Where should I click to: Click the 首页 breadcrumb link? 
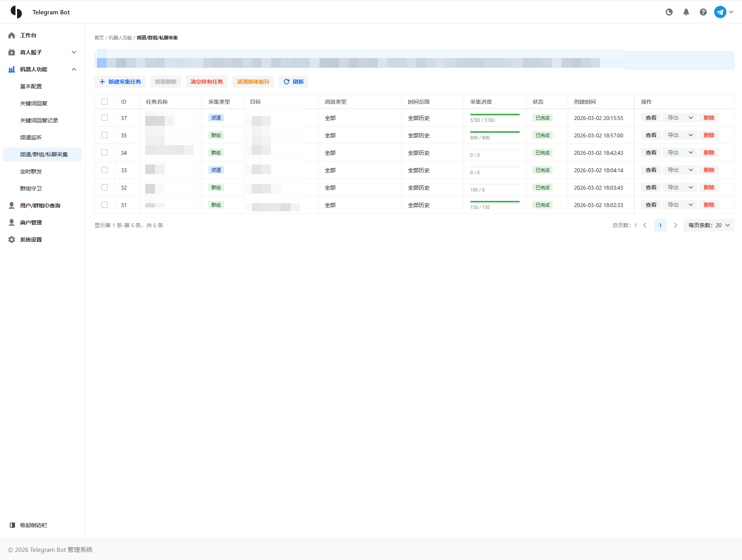pyautogui.click(x=99, y=38)
